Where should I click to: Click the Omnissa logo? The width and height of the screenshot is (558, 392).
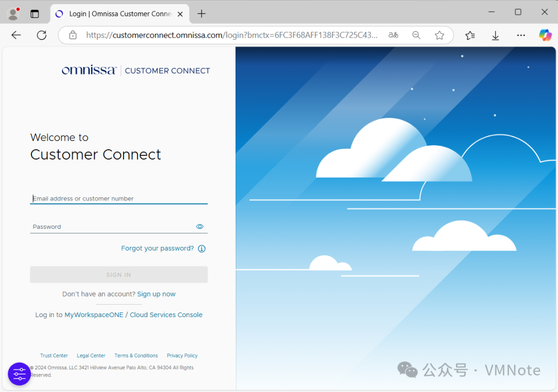[x=89, y=70]
